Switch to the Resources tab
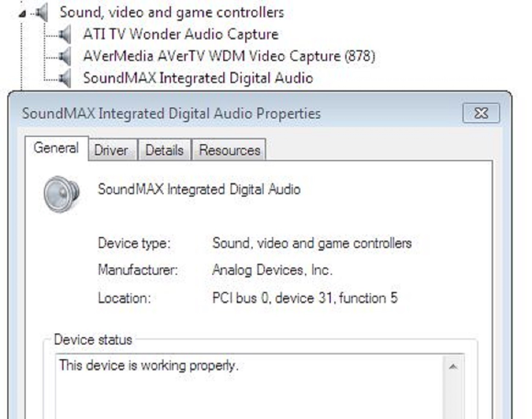The height and width of the screenshot is (419, 532). click(230, 150)
